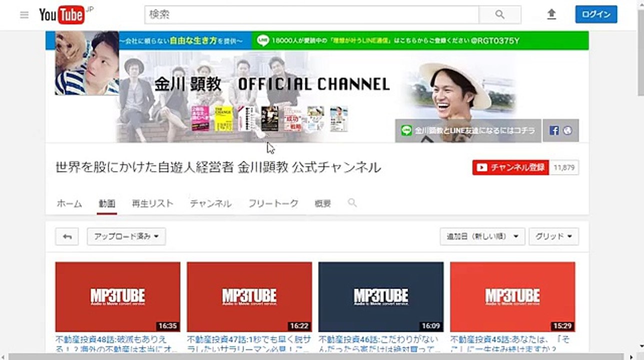The image size is (644, 360).
Task: Focus the 検索 search field
Action: [312, 15]
